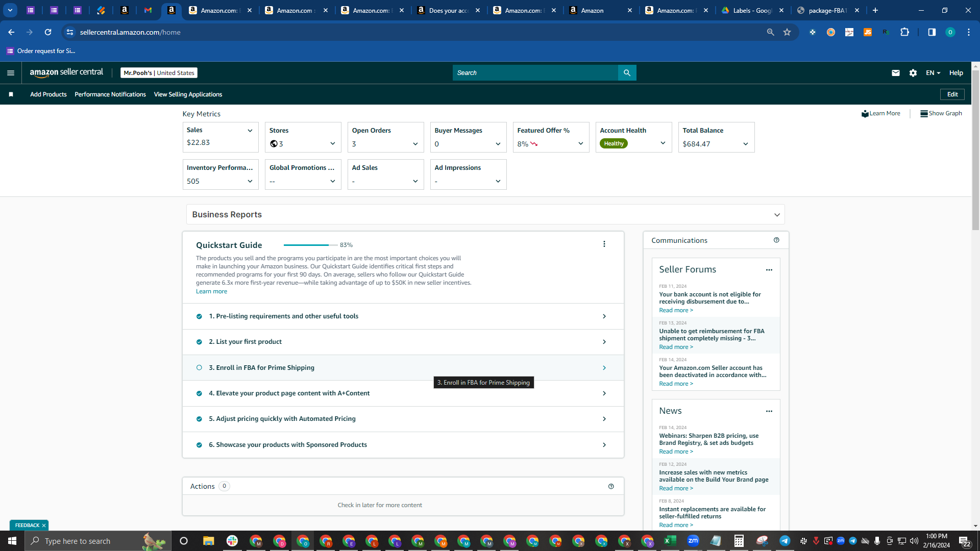This screenshot has height=551, width=980.
Task: Switch to 'Does your acc' tab
Action: pos(449,10)
